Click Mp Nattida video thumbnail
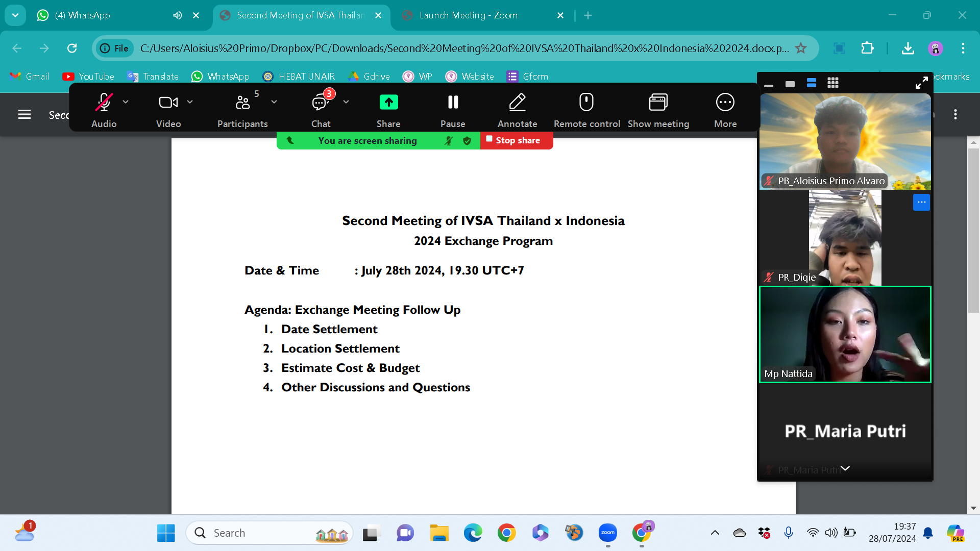This screenshot has width=980, height=551. [845, 334]
